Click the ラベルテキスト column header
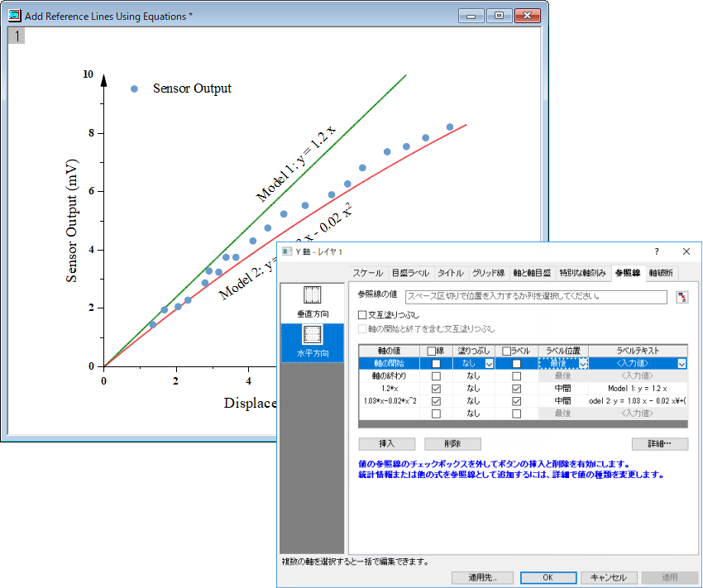 [638, 351]
